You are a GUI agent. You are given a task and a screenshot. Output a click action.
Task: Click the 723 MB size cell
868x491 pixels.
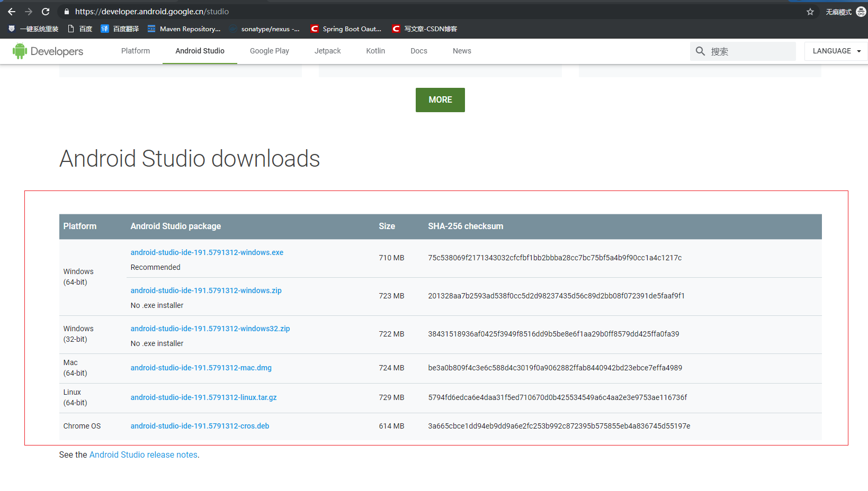pyautogui.click(x=391, y=296)
